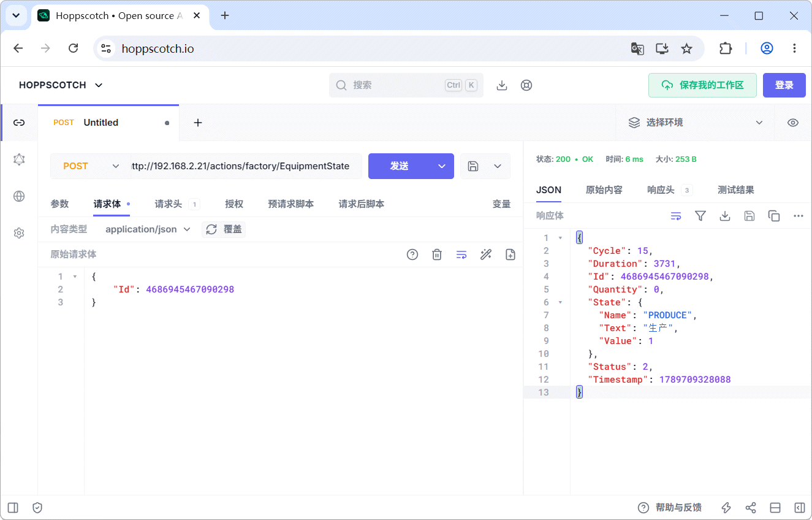Screen dimensions: 812x520
Task: Switch to the 请求后脚本 tab
Action: coord(362,204)
